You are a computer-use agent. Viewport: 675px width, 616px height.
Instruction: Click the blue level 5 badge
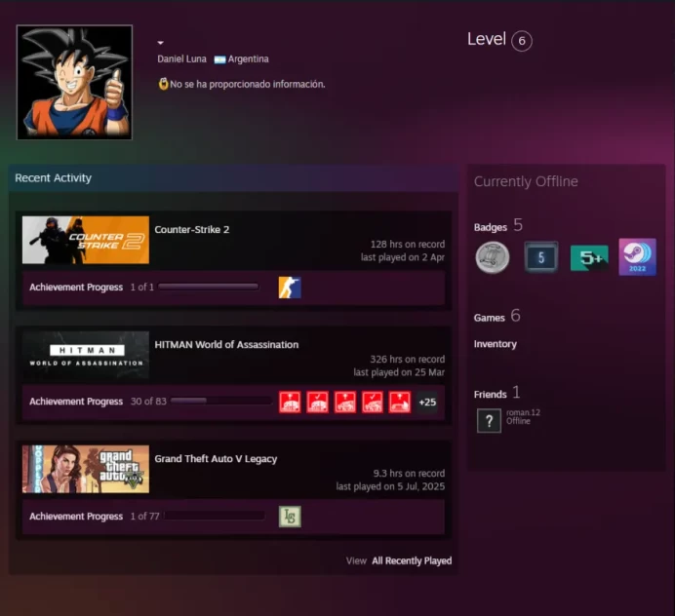pyautogui.click(x=541, y=257)
